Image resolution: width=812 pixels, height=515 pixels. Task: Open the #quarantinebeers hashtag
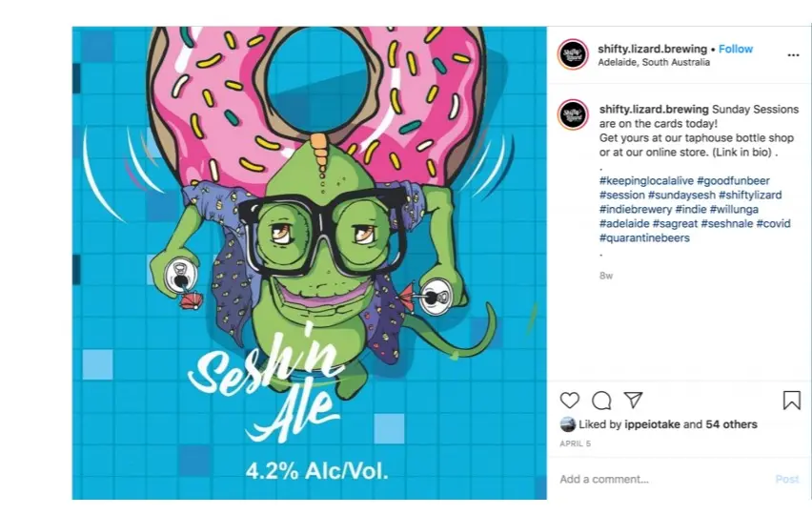click(x=644, y=237)
